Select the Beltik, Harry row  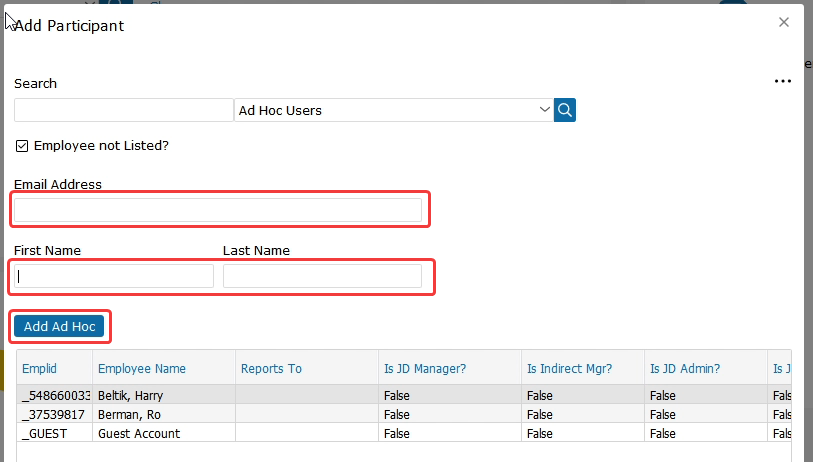(x=131, y=397)
